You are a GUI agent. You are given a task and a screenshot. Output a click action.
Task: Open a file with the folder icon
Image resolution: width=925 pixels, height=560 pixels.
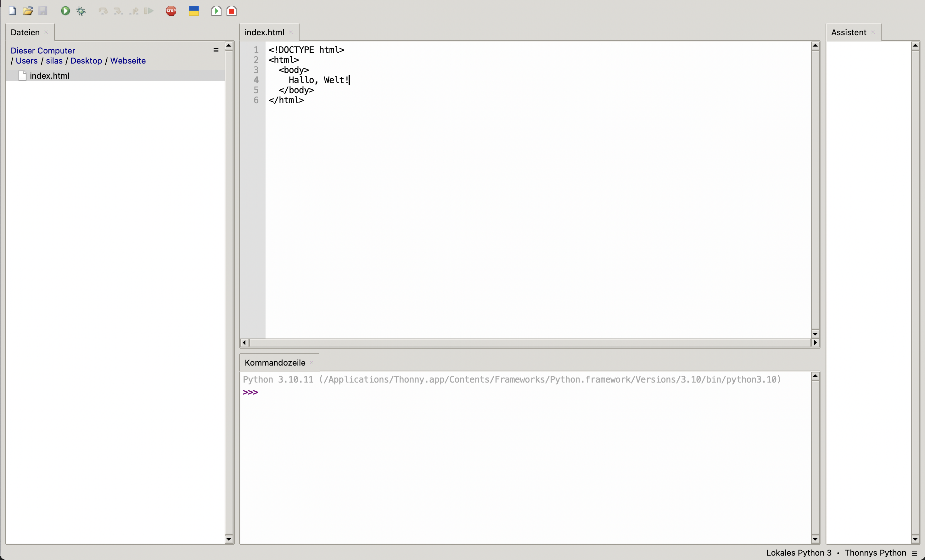27,11
